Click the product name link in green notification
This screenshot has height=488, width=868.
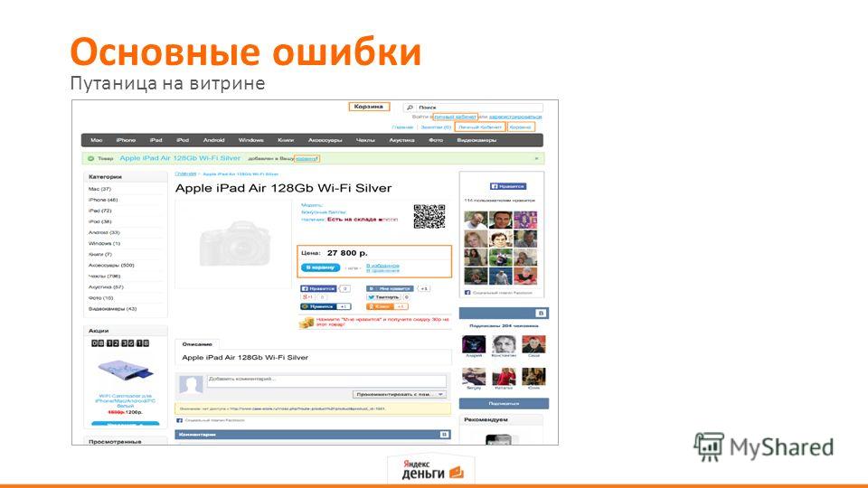pos(180,158)
